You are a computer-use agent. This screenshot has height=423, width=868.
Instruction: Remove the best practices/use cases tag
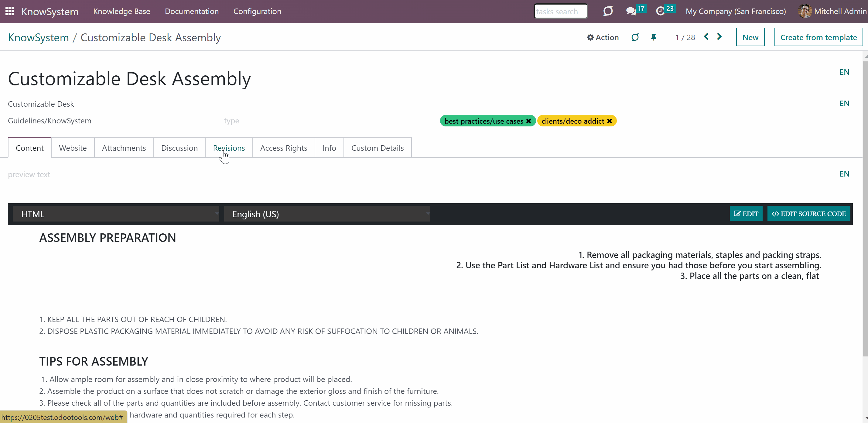click(529, 121)
